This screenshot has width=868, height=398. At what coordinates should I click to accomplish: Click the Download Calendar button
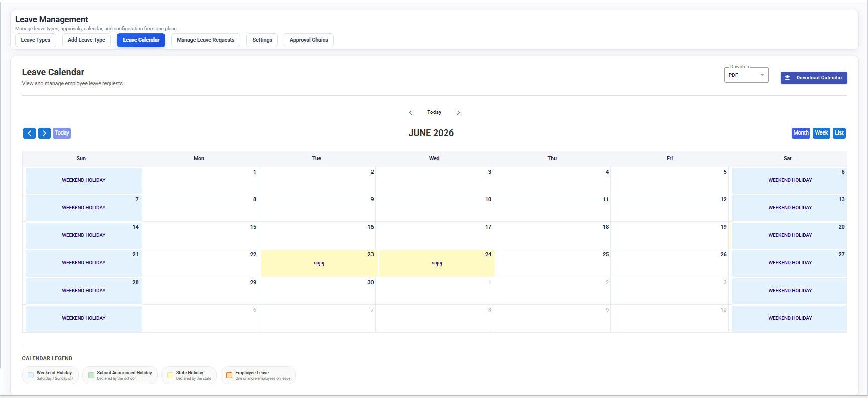[x=814, y=78]
